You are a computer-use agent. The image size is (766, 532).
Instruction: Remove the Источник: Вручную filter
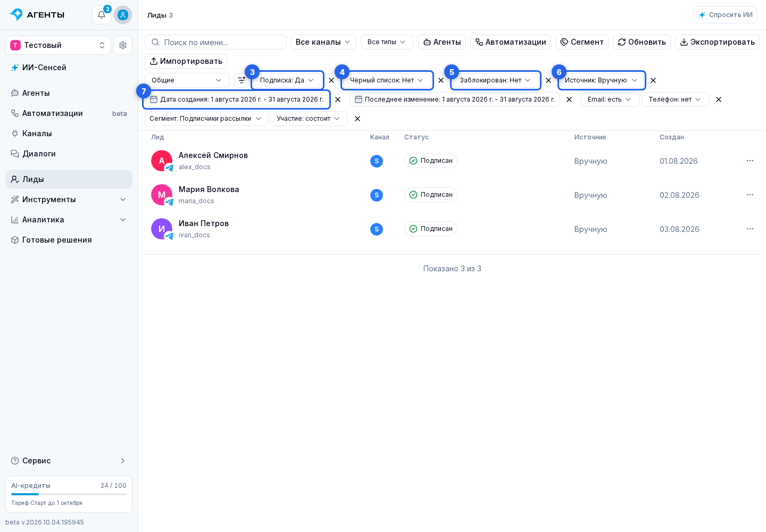(653, 80)
